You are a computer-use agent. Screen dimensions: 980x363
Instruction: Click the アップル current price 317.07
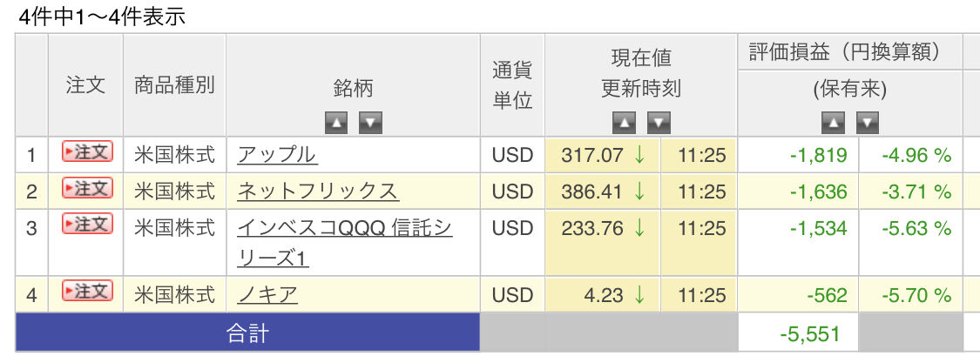pyautogui.click(x=592, y=155)
